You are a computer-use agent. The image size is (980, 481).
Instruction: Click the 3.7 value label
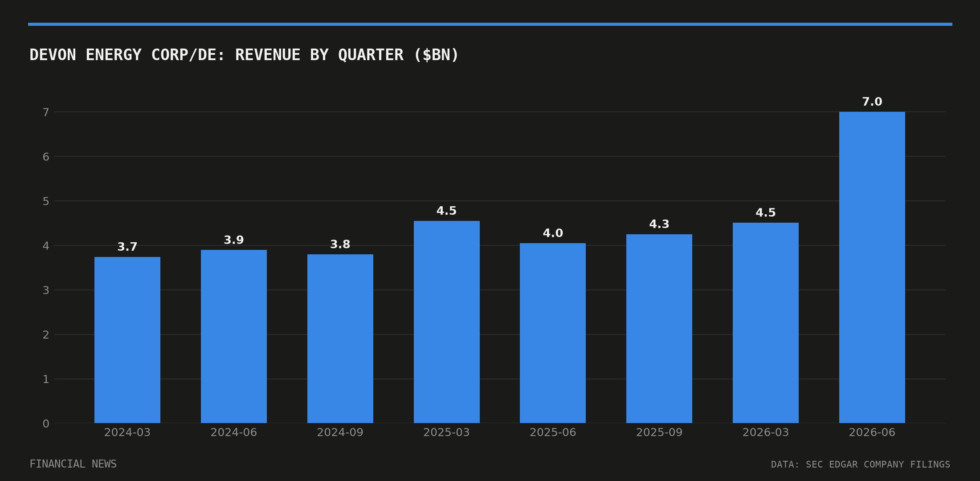tap(127, 247)
